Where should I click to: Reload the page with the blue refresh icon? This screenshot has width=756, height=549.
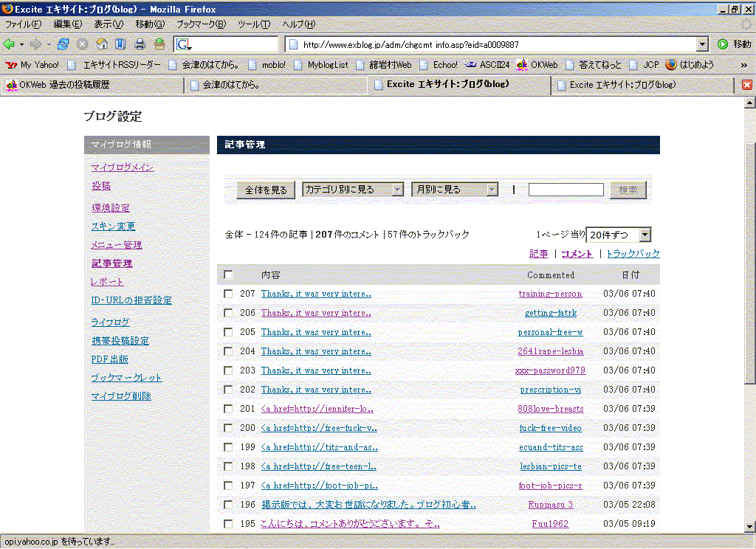[63, 44]
